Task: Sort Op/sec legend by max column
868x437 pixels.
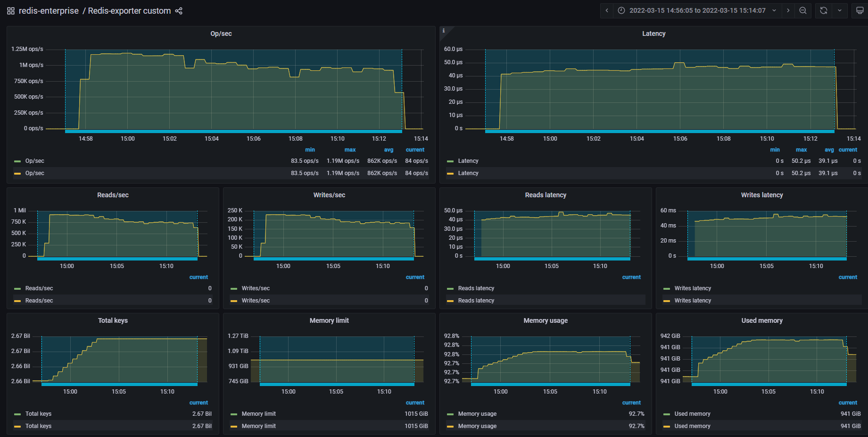Action: [350, 150]
